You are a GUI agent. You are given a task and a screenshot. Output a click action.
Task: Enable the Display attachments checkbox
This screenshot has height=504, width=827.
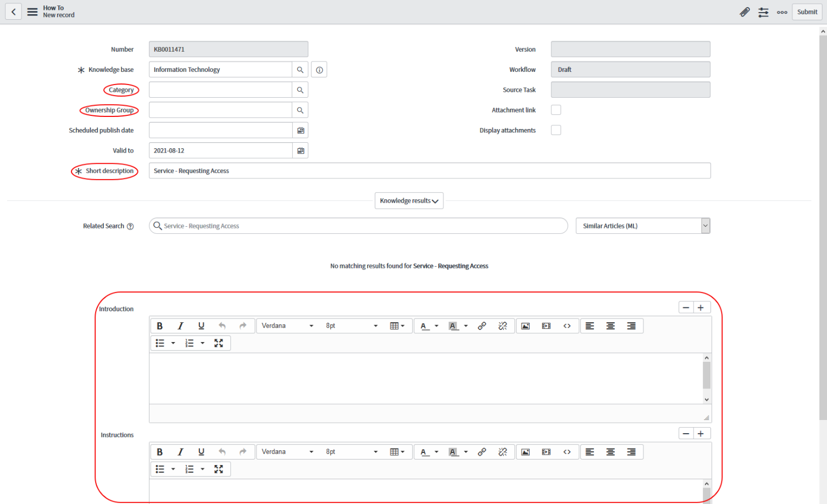click(x=556, y=130)
